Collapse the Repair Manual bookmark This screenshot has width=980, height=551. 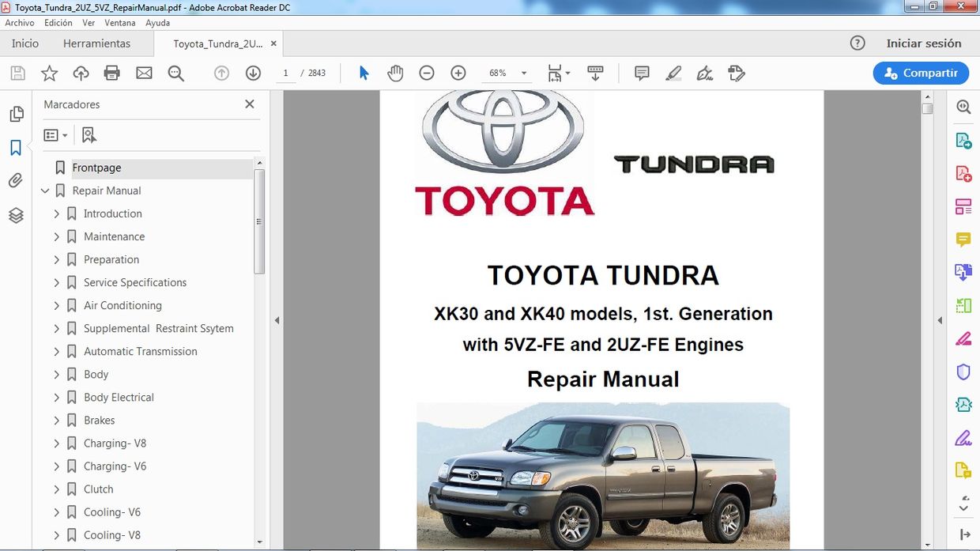pos(45,191)
